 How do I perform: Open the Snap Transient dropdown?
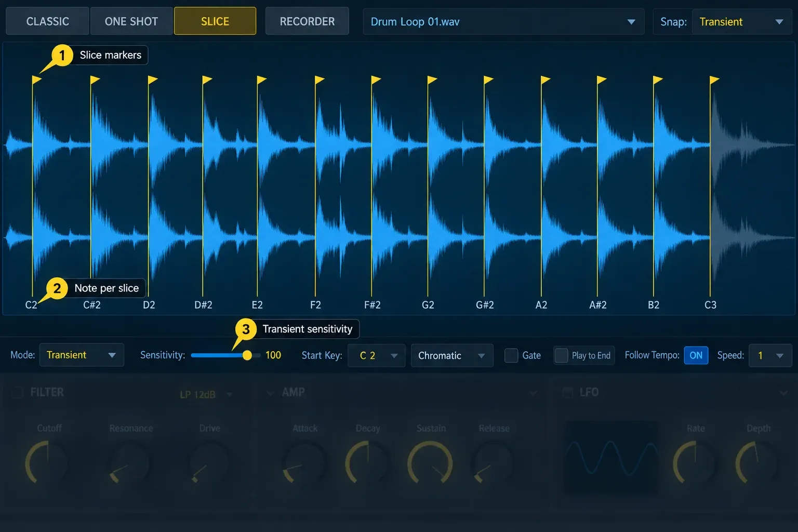(742, 22)
